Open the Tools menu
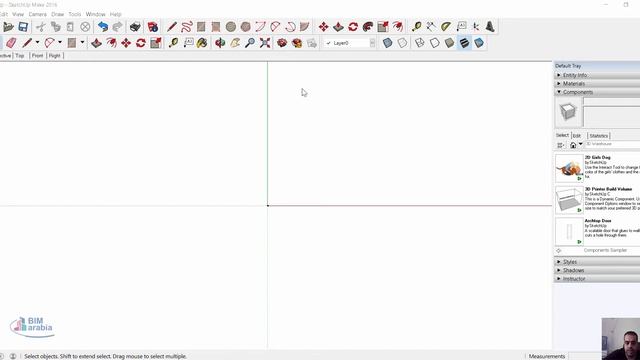640x360 pixels. coord(75,14)
